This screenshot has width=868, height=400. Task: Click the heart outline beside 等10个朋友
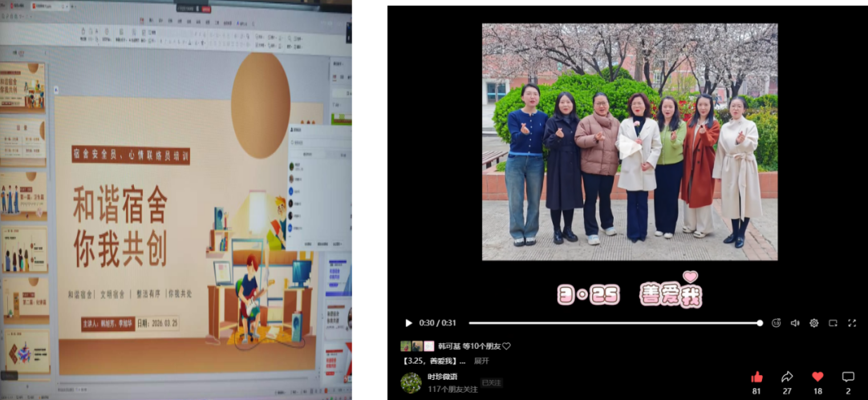click(x=506, y=346)
